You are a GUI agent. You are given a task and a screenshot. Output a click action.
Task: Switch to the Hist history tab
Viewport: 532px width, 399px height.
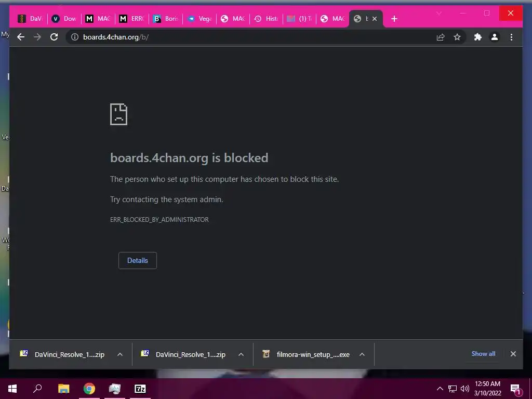[x=267, y=19]
